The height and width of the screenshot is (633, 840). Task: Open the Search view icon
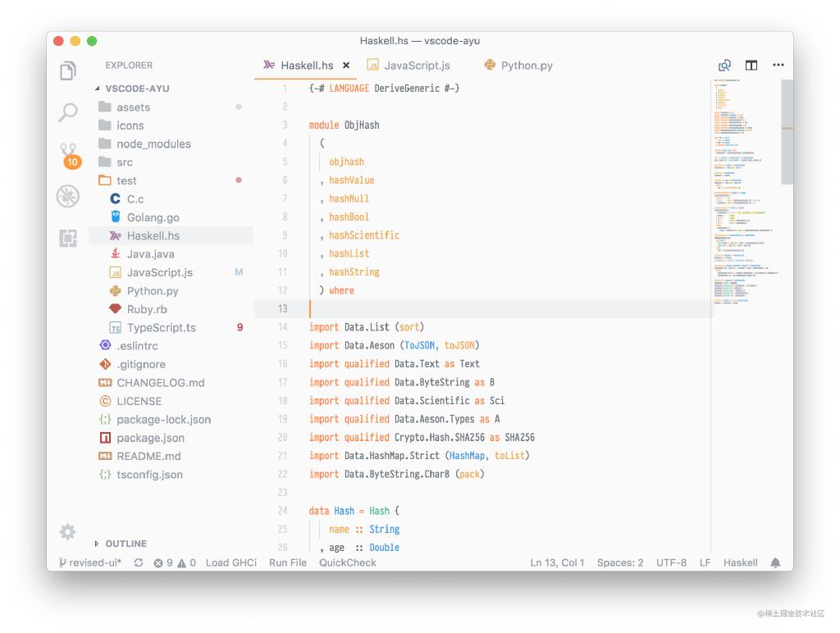68,112
